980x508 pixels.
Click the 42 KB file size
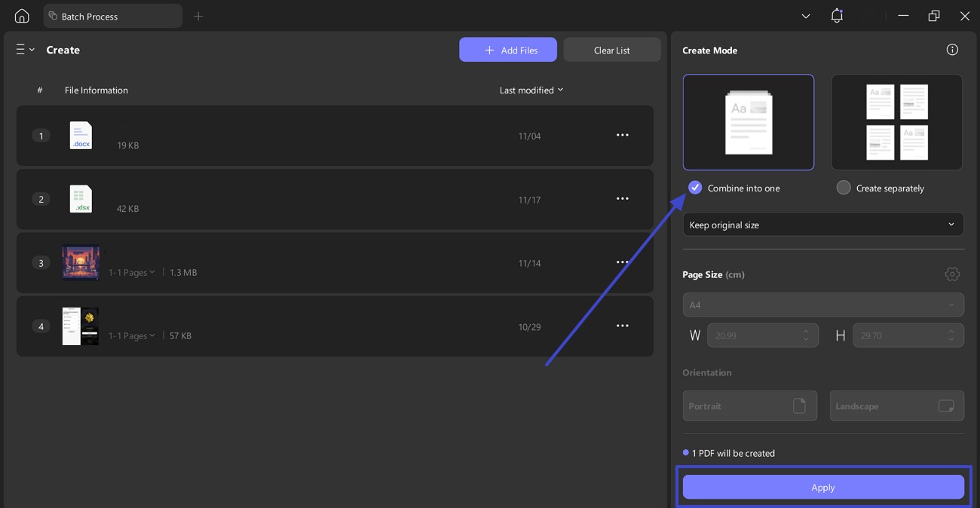pyautogui.click(x=128, y=209)
